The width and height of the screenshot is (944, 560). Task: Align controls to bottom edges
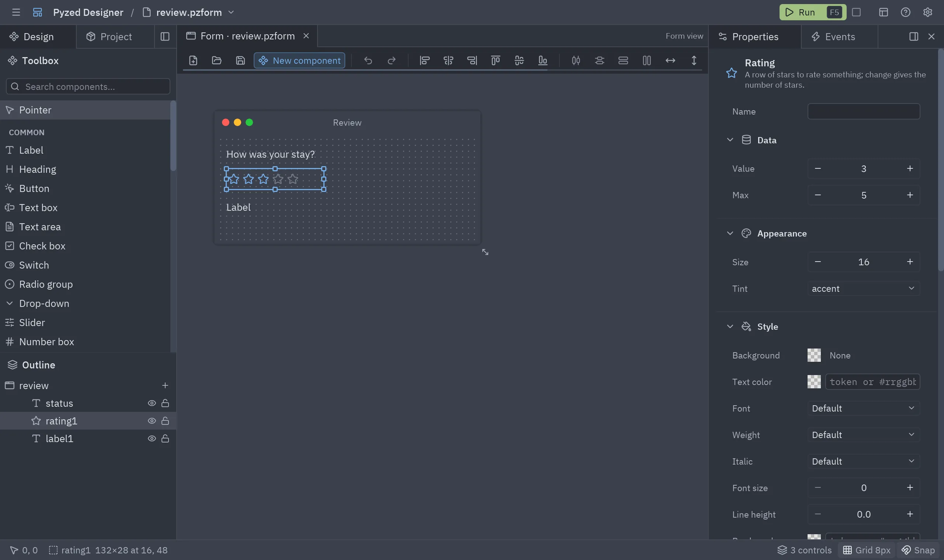coord(542,60)
